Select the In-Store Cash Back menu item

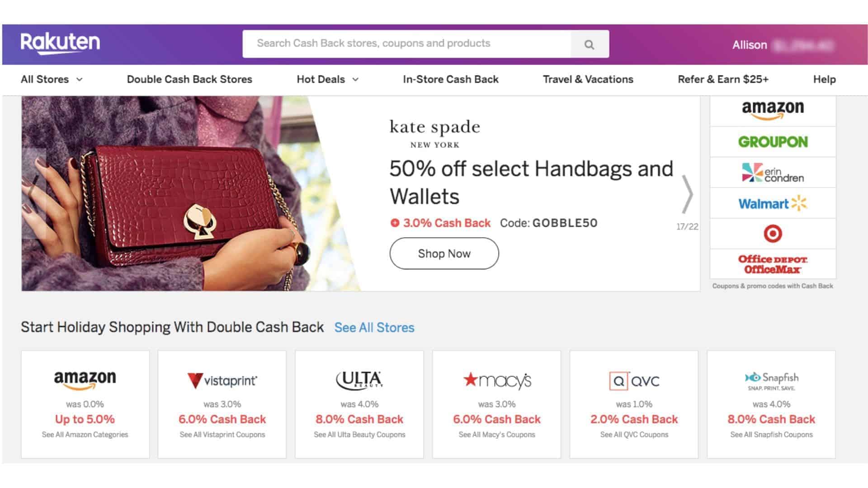click(x=450, y=79)
